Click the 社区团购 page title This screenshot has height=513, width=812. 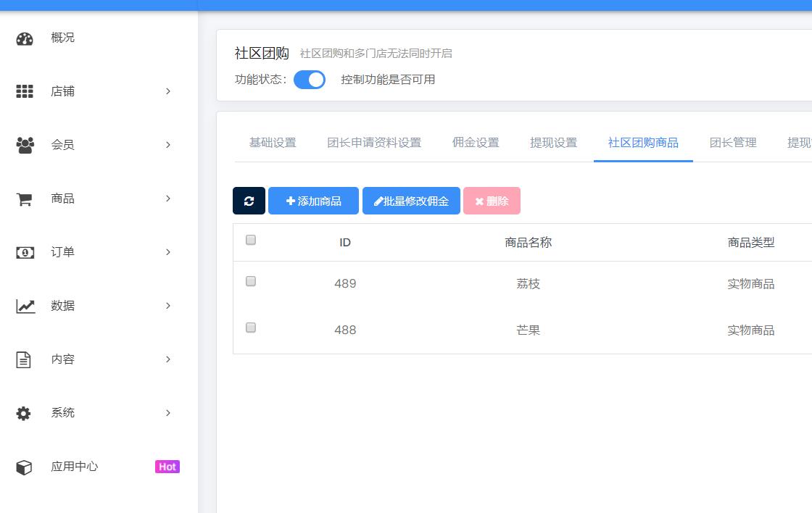click(262, 54)
